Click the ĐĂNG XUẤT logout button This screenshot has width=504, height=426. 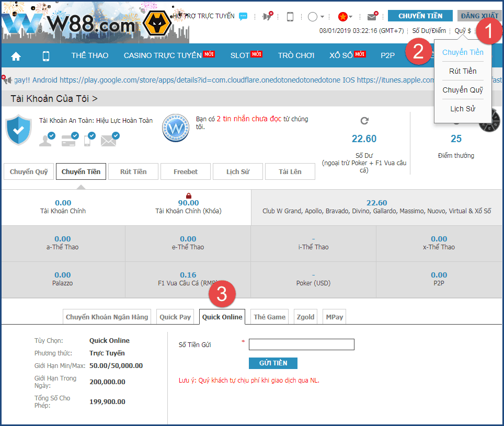click(479, 16)
